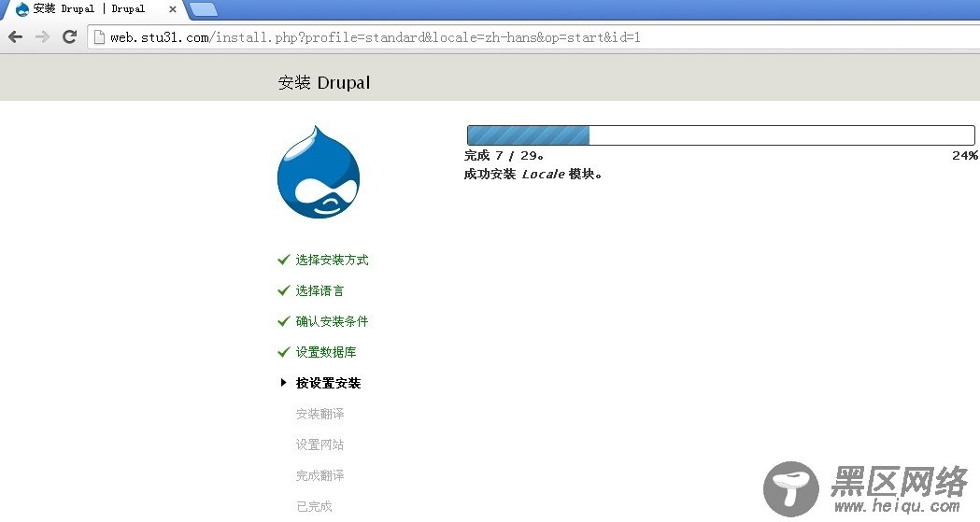The image size is (980, 522).
Task: Click the green checkmark beside 选择语言
Action: click(283, 290)
